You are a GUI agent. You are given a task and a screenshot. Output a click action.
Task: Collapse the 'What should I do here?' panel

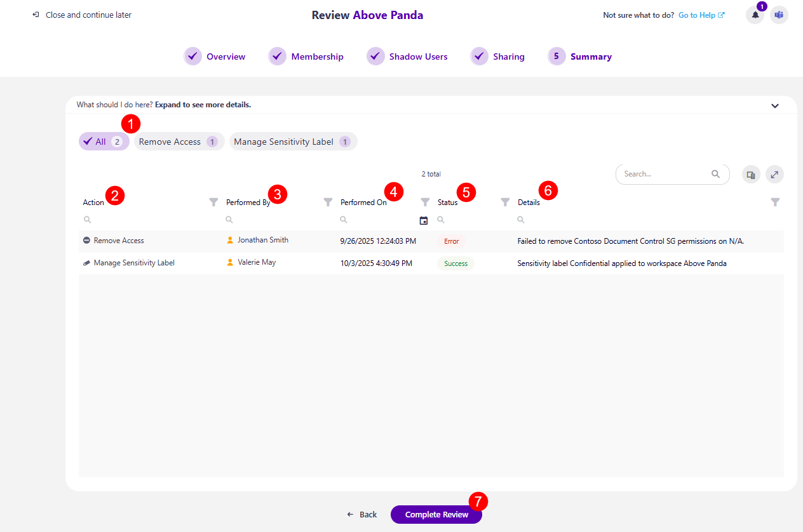coord(775,105)
